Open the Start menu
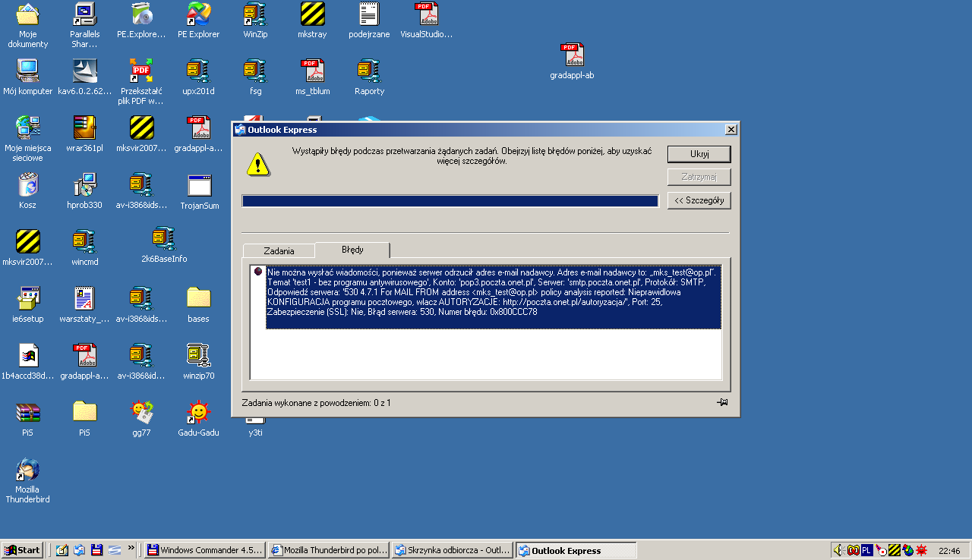 [22, 550]
